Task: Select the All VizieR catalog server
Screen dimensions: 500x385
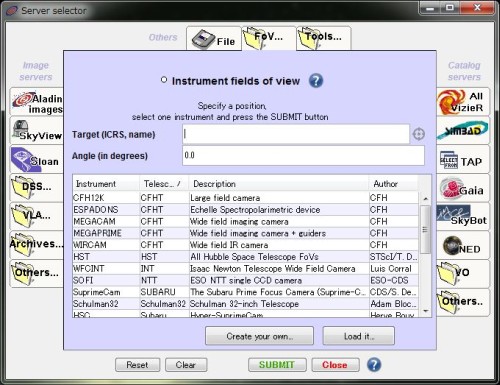Action: coord(463,102)
